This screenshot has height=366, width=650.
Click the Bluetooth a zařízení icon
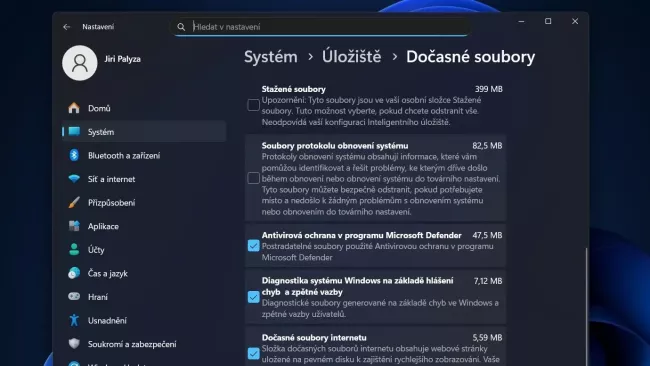point(74,155)
